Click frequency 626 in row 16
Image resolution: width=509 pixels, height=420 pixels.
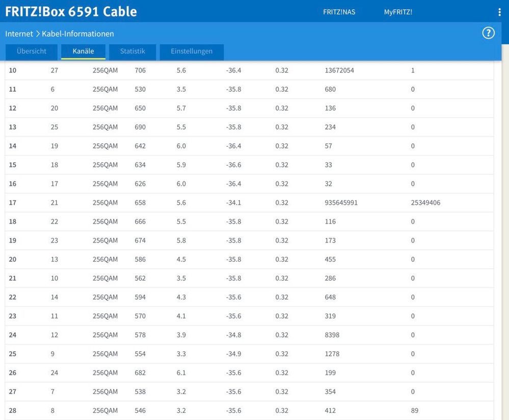(x=140, y=184)
